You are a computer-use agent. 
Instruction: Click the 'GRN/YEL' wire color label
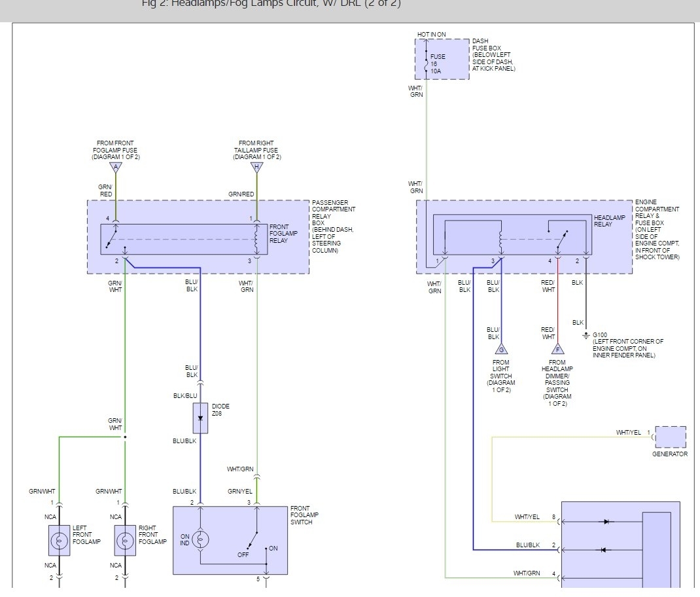click(x=239, y=491)
